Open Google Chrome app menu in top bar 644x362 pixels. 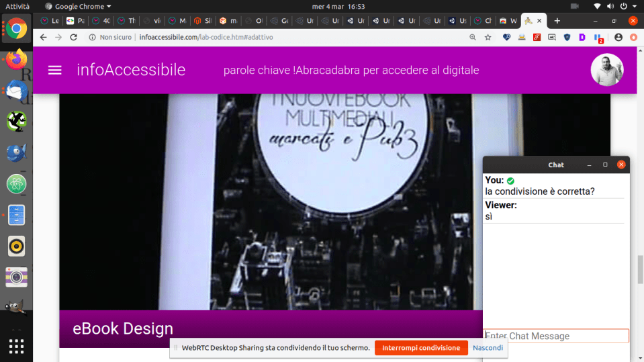coord(78,6)
